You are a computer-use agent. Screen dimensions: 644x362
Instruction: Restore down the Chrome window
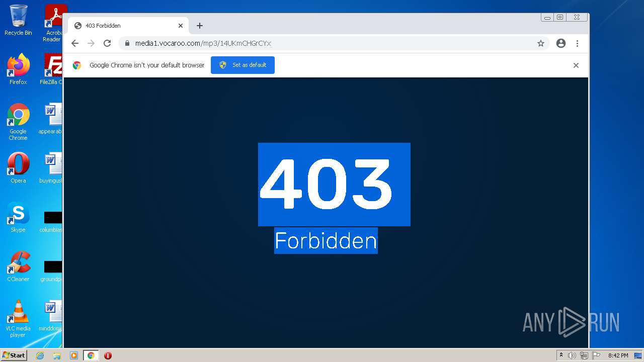(560, 18)
